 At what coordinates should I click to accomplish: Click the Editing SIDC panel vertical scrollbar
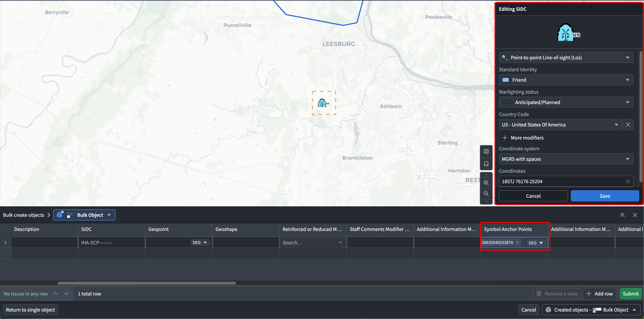(641, 116)
